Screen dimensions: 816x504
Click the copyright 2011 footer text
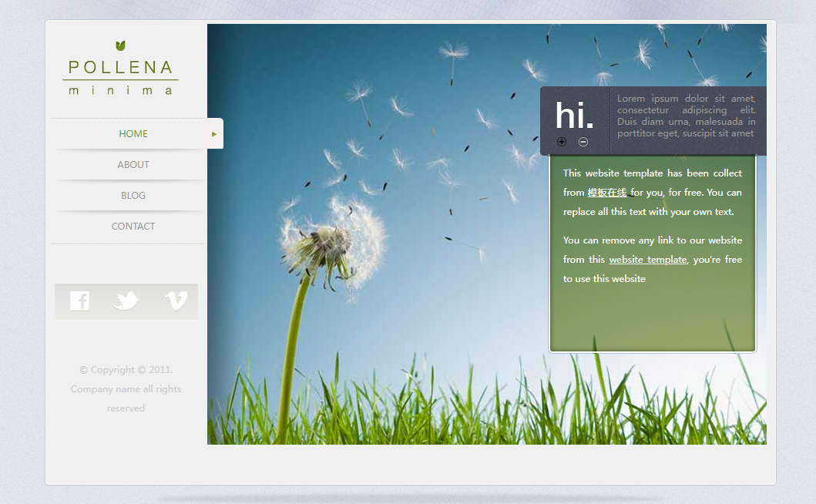click(126, 388)
